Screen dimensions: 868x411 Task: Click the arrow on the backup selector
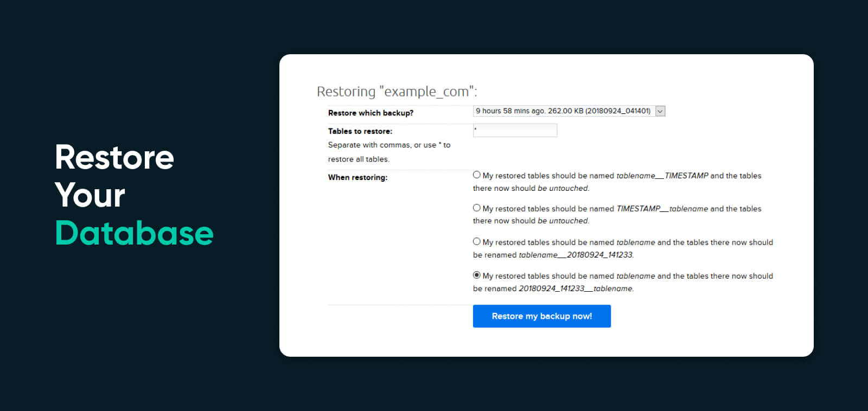click(x=660, y=111)
